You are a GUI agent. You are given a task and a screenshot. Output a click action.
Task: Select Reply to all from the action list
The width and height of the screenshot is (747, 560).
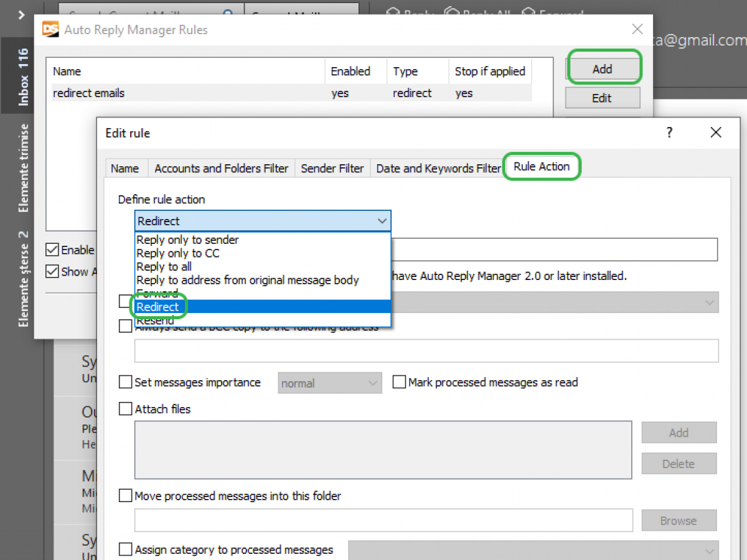click(164, 266)
